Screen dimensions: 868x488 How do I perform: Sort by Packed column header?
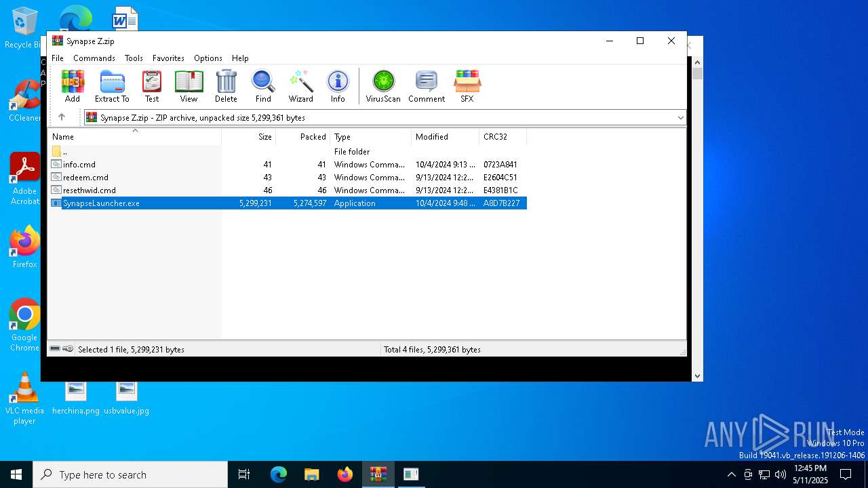(303, 136)
